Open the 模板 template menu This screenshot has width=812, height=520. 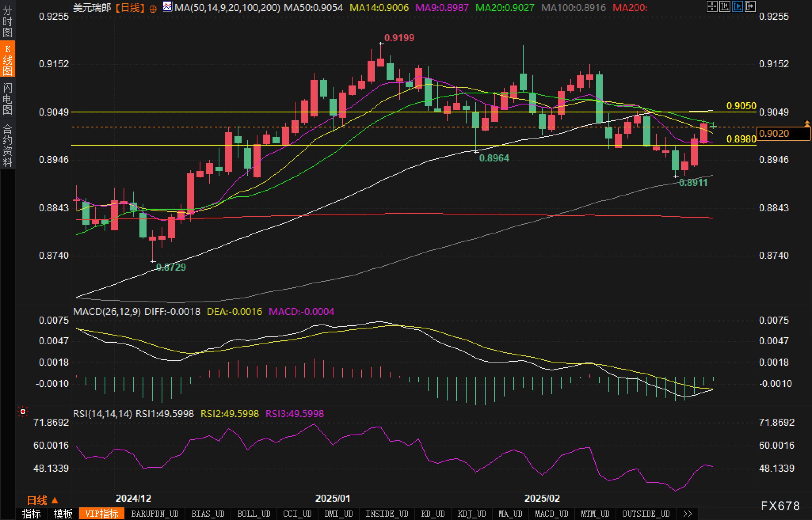tap(63, 514)
